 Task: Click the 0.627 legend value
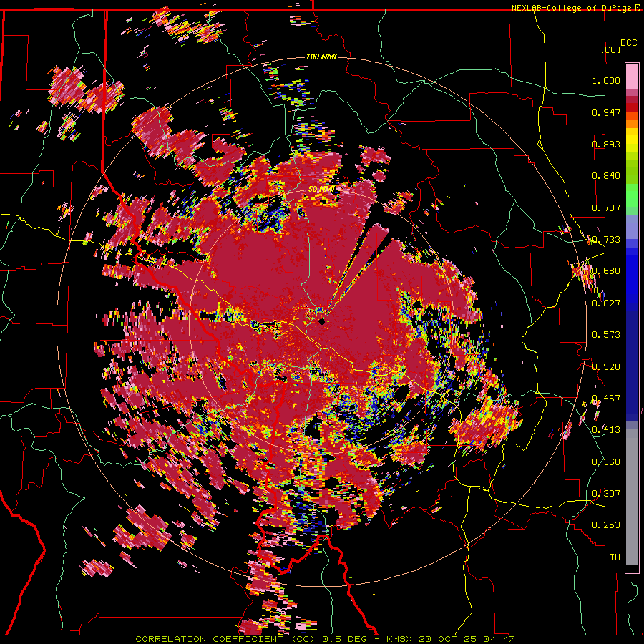tap(606, 303)
